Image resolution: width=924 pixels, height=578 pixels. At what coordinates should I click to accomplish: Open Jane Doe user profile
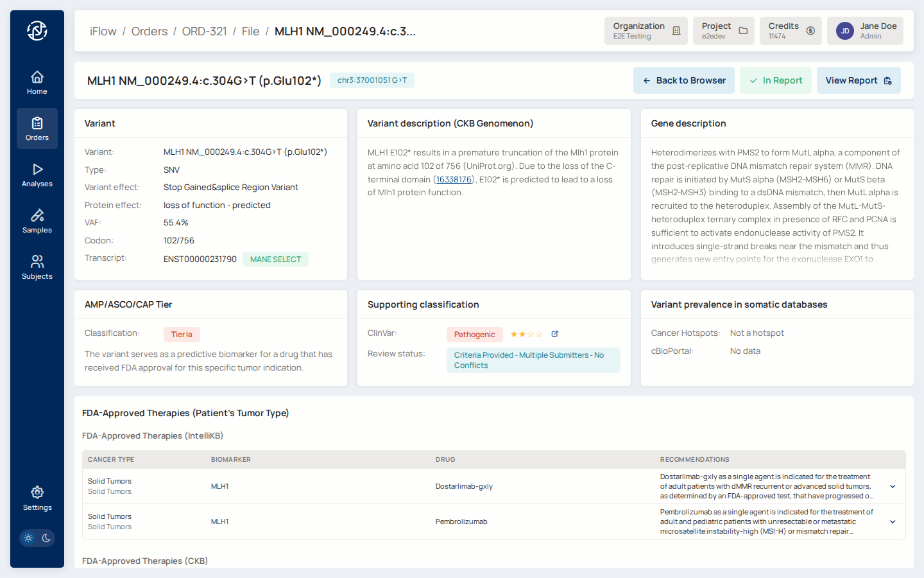click(864, 31)
